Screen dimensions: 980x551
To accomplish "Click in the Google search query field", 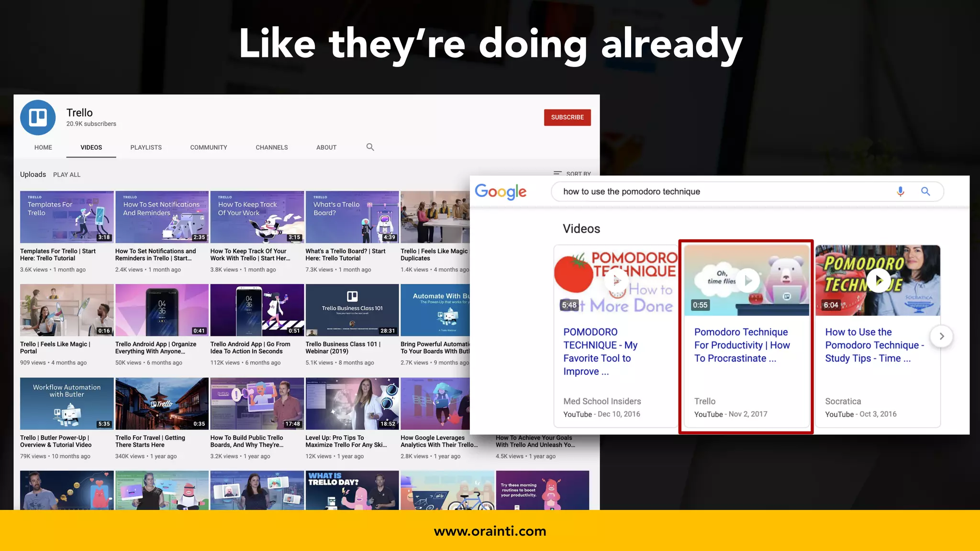I will click(718, 191).
